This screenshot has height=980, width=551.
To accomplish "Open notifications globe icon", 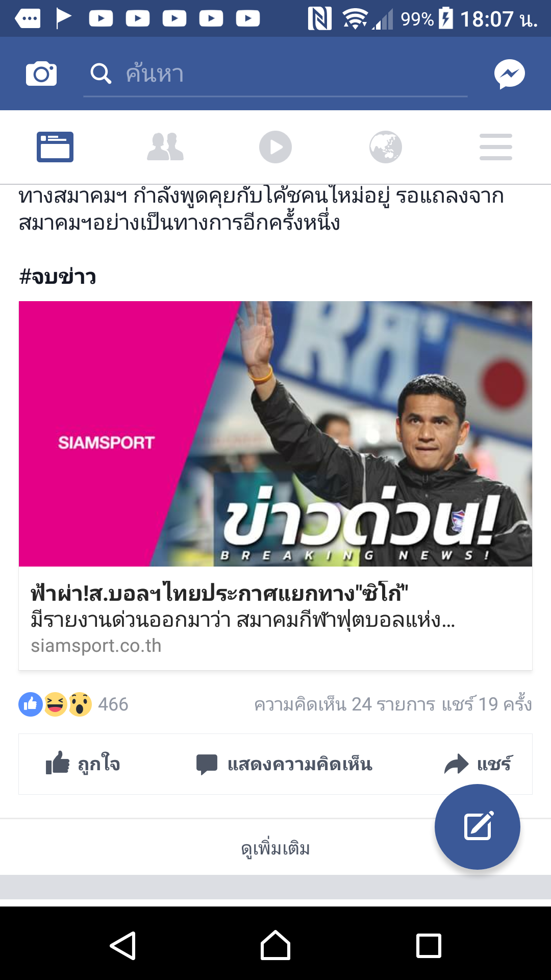I will 386,147.
